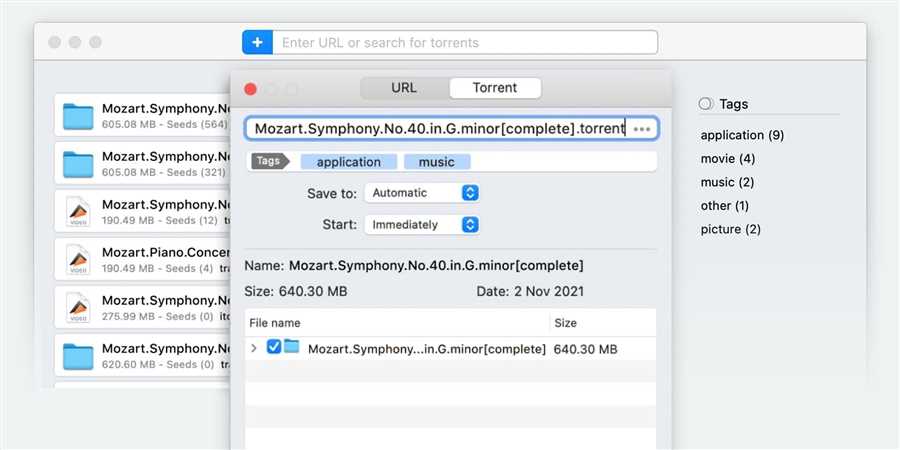Viewport: 900px width, 450px height.
Task: Switch to the URL tab
Action: coord(404,88)
